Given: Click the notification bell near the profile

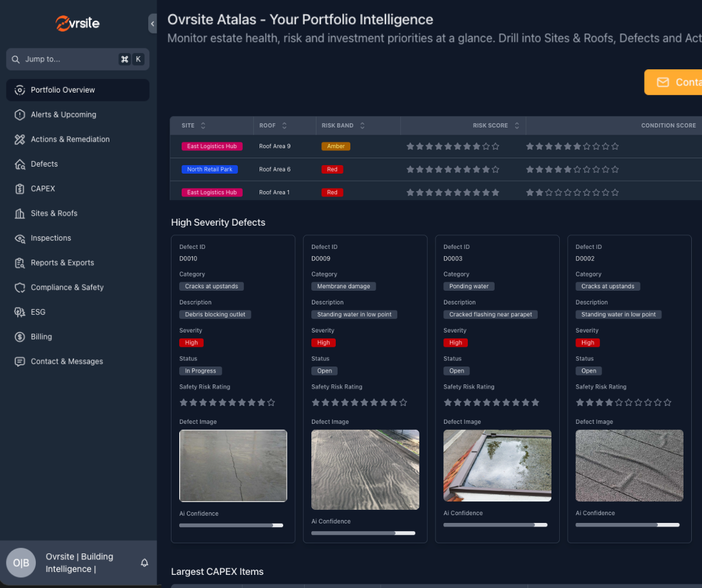Looking at the screenshot, I should [144, 562].
